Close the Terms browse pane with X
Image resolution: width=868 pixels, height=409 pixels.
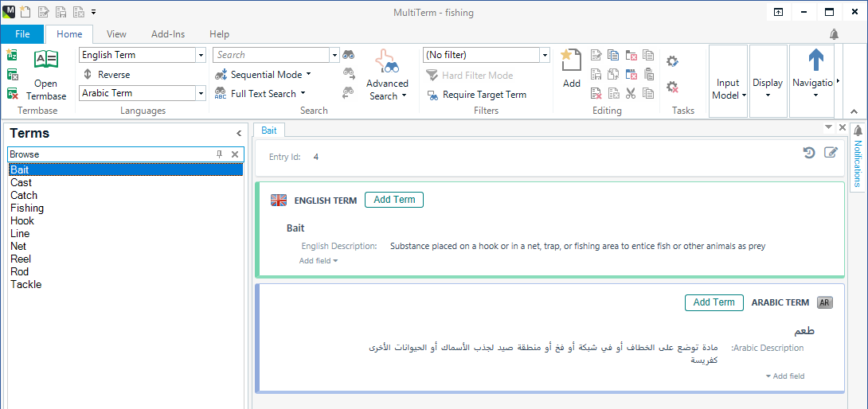[x=235, y=154]
